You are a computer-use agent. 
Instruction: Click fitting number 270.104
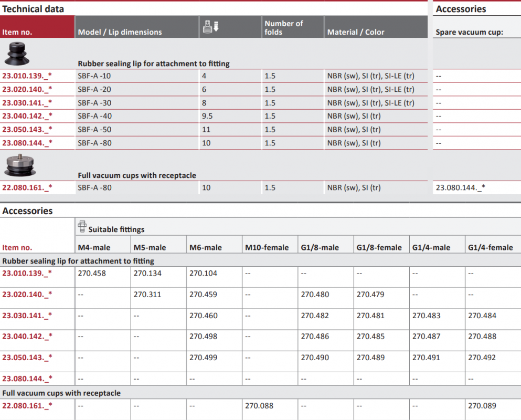204,274
